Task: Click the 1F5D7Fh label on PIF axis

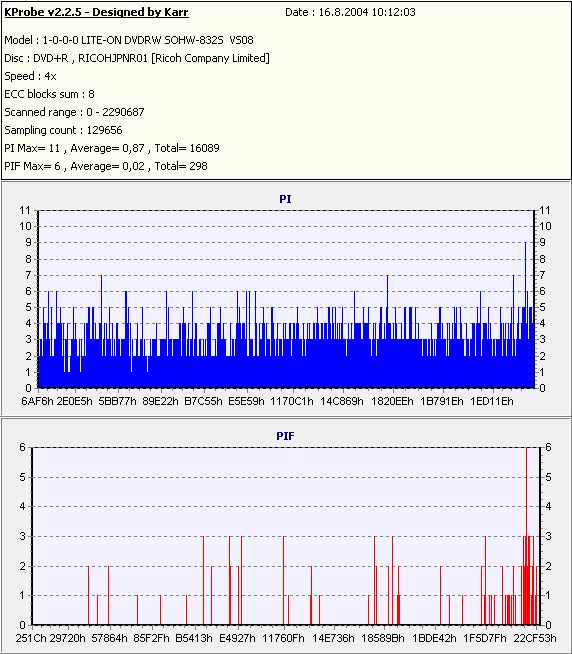Action: tap(484, 639)
